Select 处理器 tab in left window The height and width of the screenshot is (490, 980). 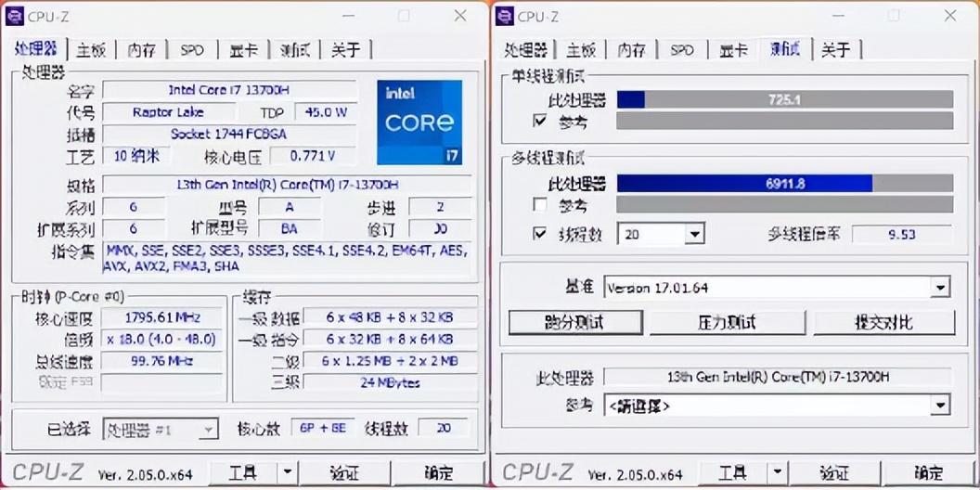(35, 49)
